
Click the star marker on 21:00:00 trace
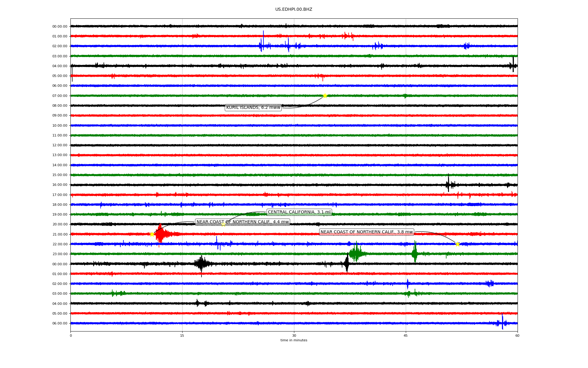pyautogui.click(x=152, y=234)
